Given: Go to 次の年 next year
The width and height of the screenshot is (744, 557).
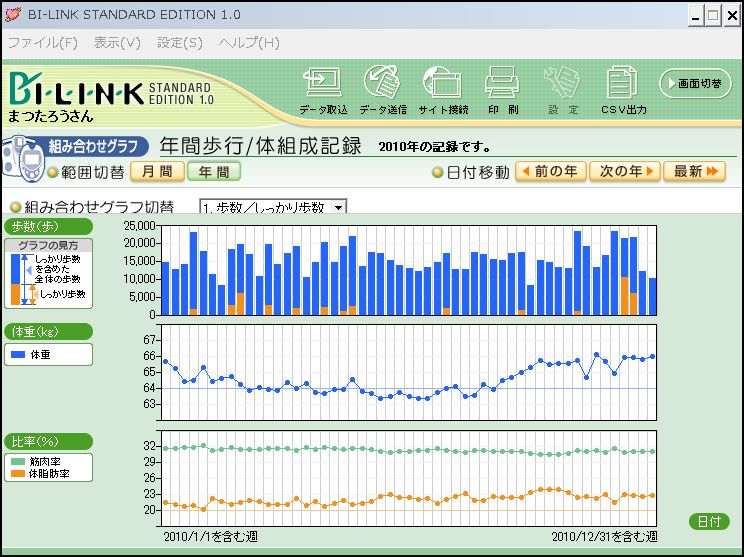Looking at the screenshot, I should (x=624, y=171).
